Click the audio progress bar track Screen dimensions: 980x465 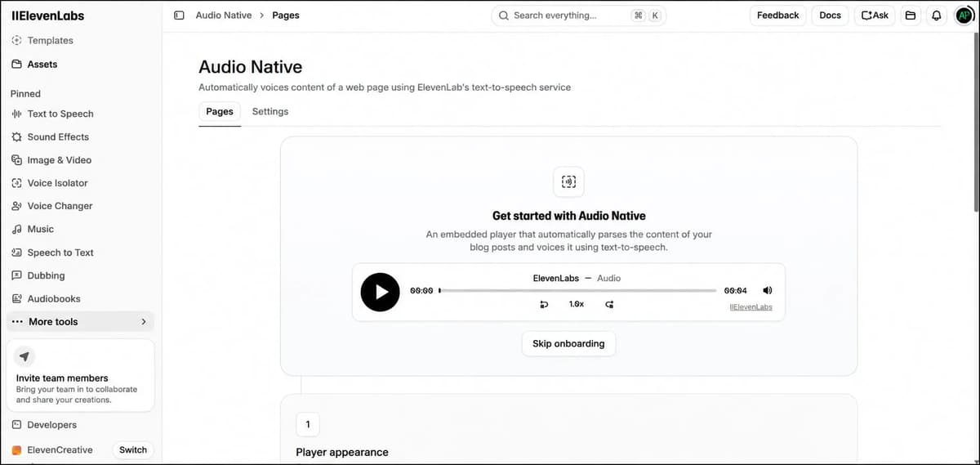click(x=577, y=290)
